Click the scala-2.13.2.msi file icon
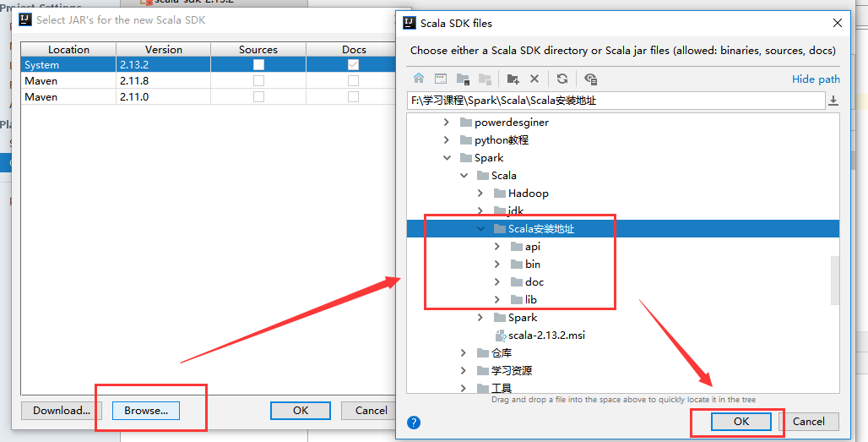868x442 pixels. click(501, 336)
